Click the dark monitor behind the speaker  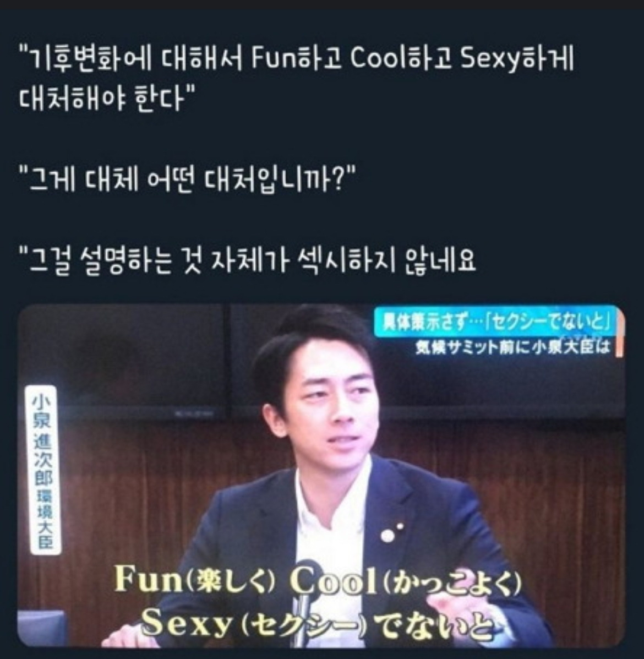point(122,362)
